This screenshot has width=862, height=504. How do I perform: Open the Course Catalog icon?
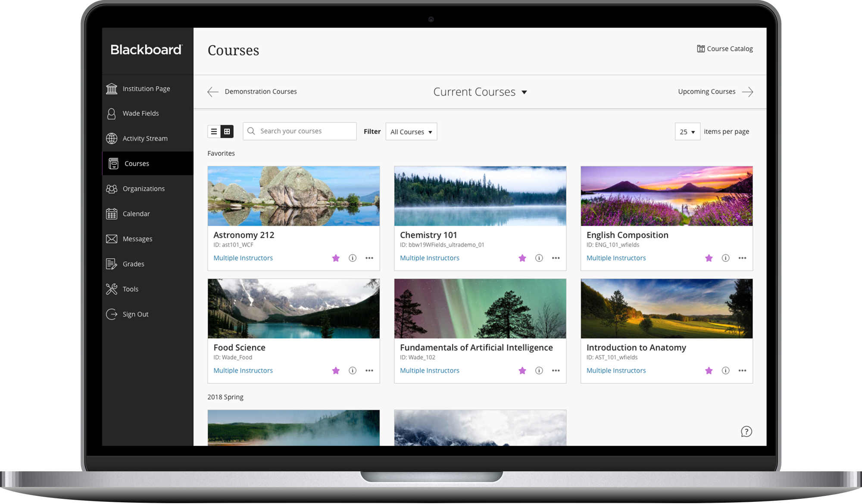(x=701, y=49)
